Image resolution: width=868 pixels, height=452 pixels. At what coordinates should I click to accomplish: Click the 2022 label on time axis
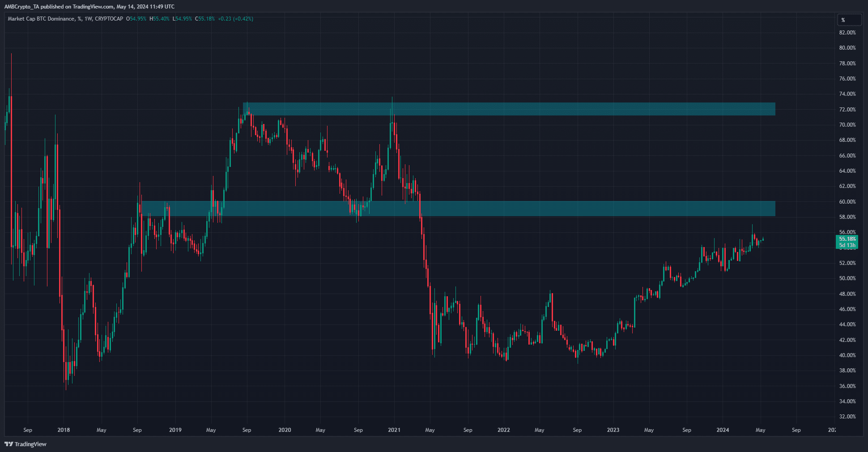click(504, 430)
